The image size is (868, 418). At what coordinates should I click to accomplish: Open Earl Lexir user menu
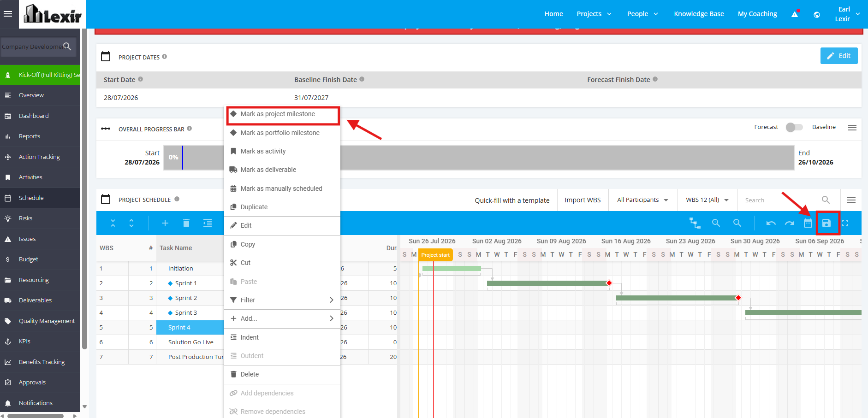[848, 14]
